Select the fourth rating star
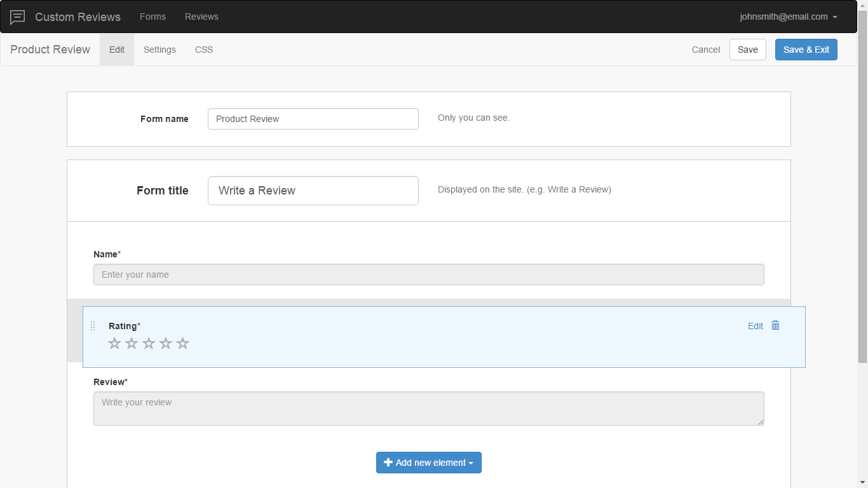This screenshot has height=488, width=868. click(166, 344)
